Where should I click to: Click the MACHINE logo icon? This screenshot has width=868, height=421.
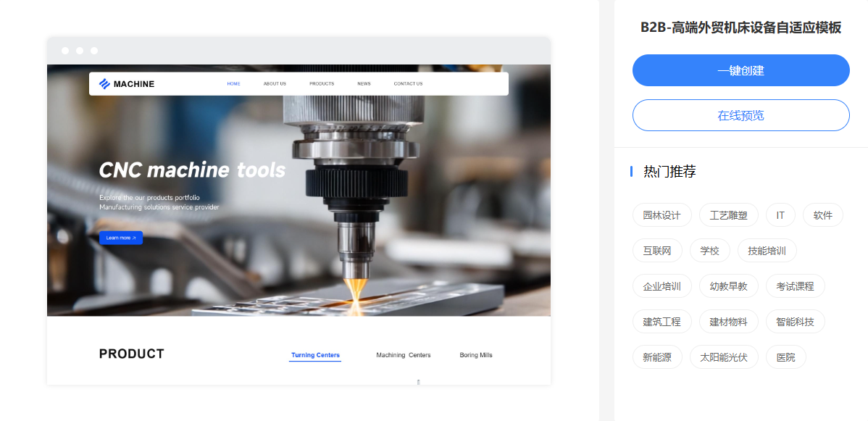tap(104, 84)
